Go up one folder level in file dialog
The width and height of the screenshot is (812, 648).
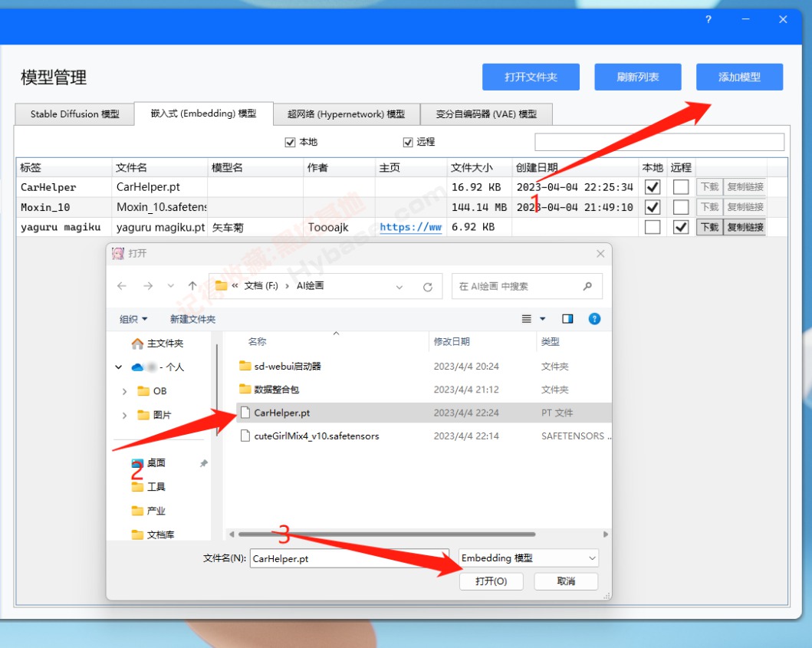coord(192,286)
